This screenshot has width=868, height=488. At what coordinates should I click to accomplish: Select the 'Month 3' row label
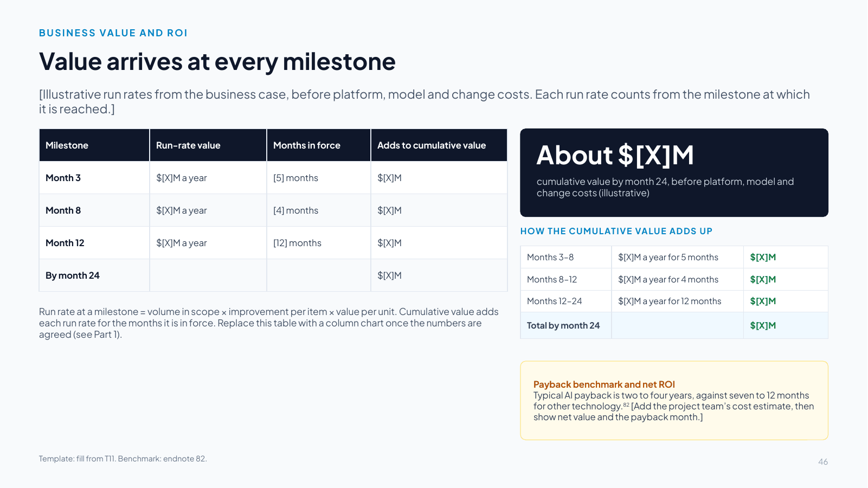63,178
